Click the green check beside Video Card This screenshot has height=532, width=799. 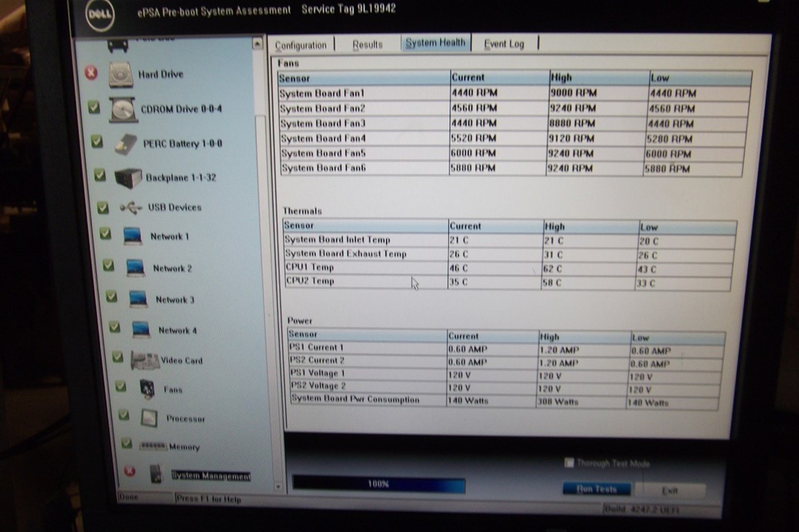coord(118,357)
